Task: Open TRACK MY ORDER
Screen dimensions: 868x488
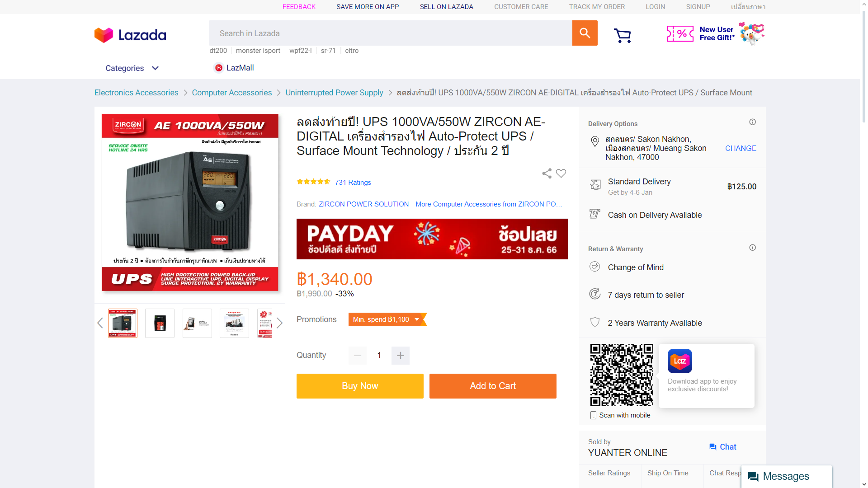Action: [x=597, y=7]
